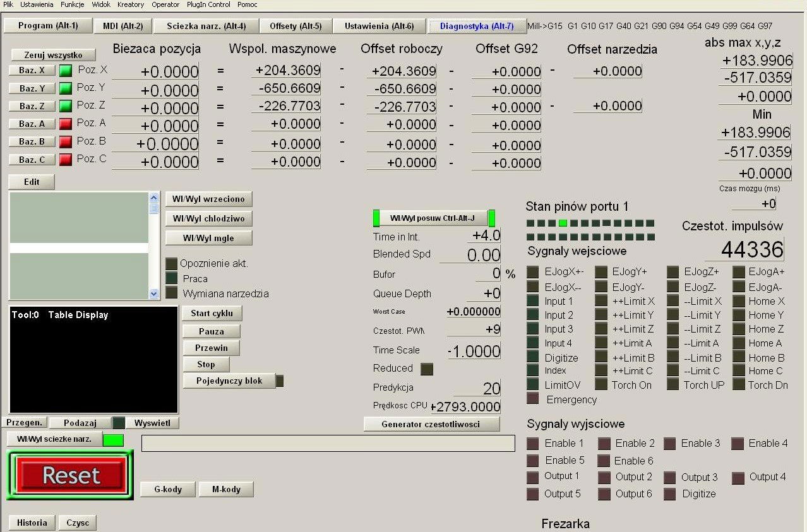Open the PlugIn Control menu
807x532 pixels.
pos(208,4)
